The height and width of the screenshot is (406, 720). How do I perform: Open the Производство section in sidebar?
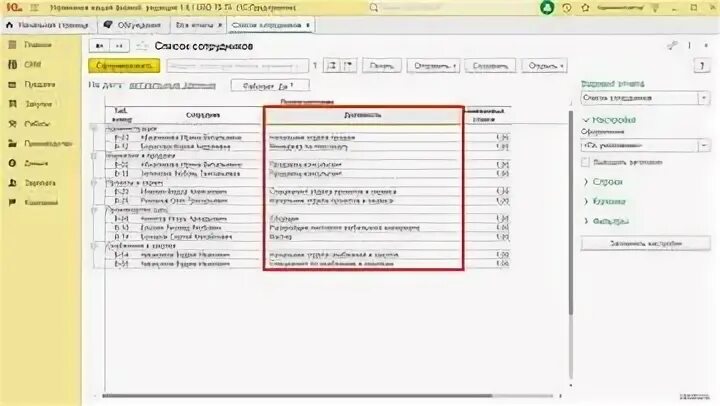point(40,144)
